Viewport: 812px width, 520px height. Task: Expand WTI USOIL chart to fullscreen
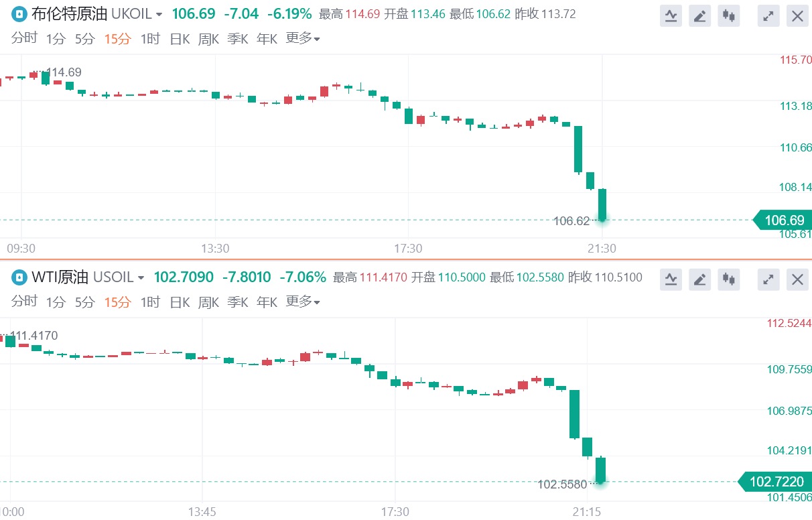pyautogui.click(x=768, y=279)
